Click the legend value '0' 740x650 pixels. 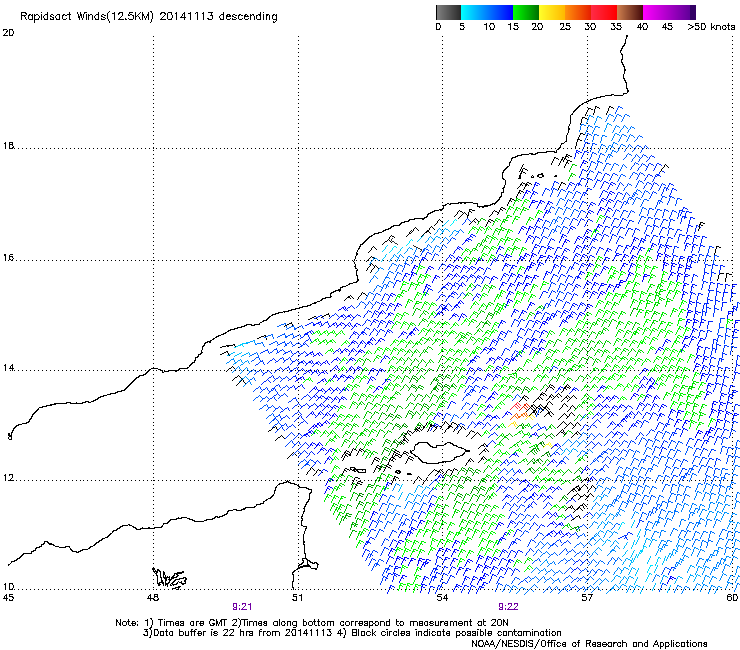tap(438, 27)
